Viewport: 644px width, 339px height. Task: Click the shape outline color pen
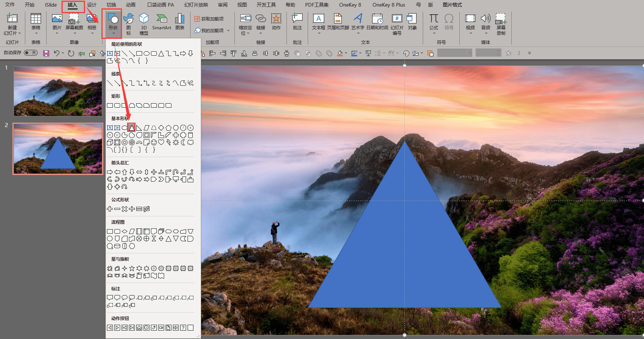(354, 53)
